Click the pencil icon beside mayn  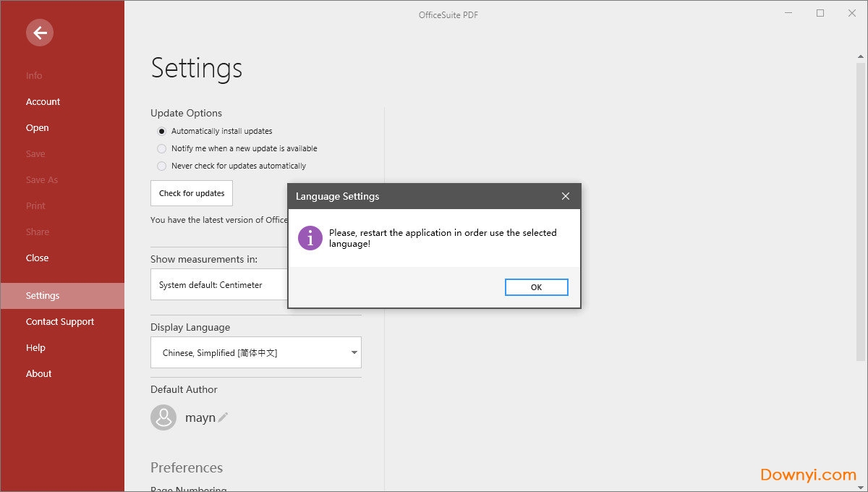coord(224,417)
